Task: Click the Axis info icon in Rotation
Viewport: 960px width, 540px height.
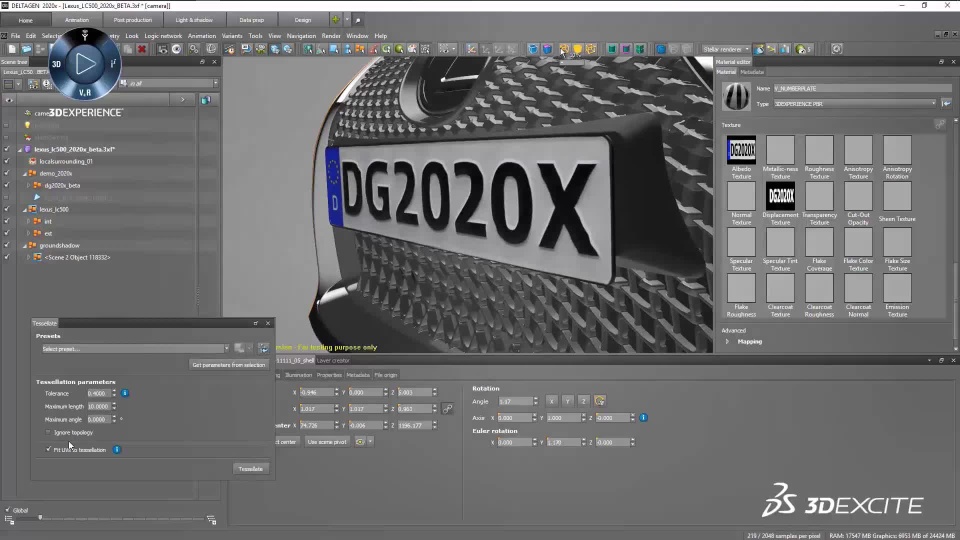Action: (643, 418)
